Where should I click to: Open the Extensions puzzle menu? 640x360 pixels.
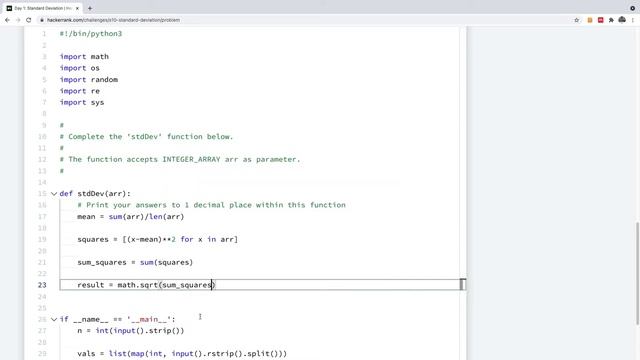click(x=611, y=20)
